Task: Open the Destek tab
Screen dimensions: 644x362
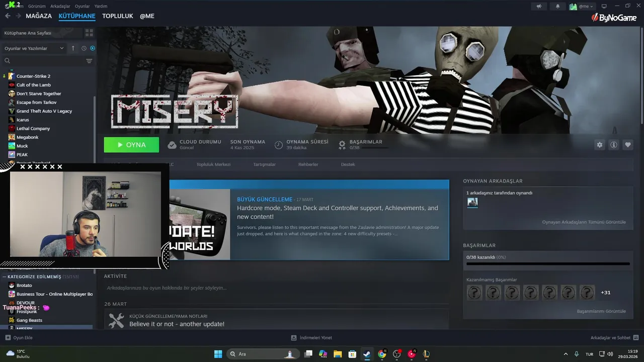Action: point(348,164)
